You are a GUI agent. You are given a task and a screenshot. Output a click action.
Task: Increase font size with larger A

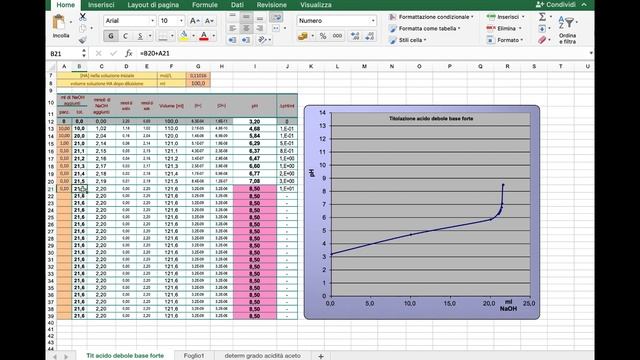[x=195, y=21]
